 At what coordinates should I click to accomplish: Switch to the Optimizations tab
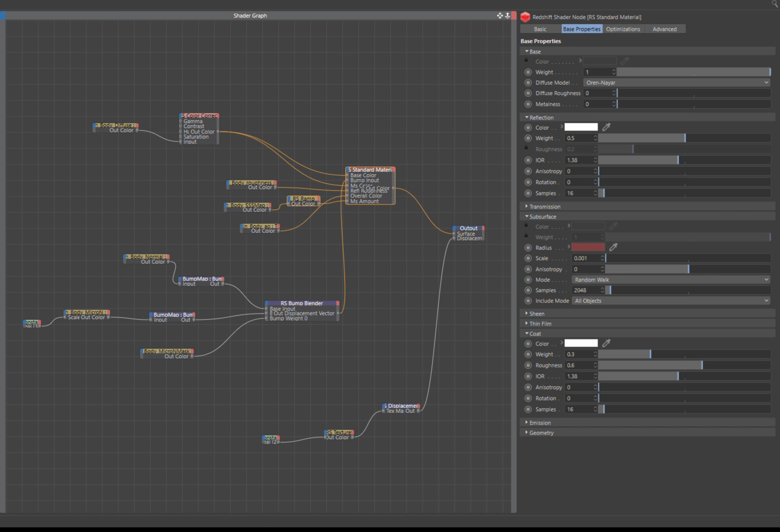point(623,29)
